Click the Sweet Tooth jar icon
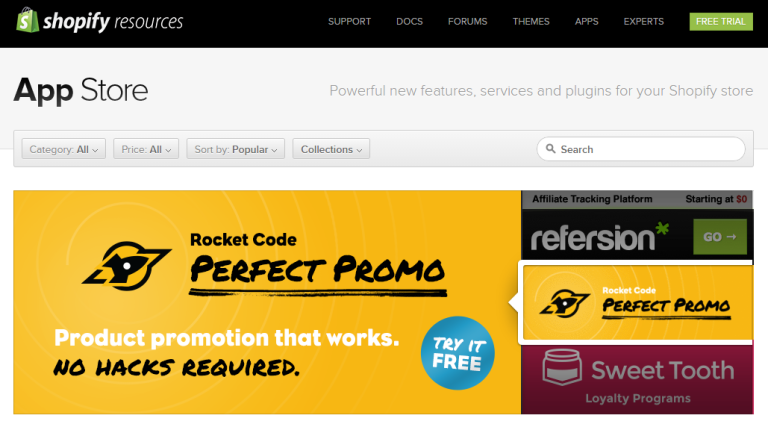 [x=563, y=370]
